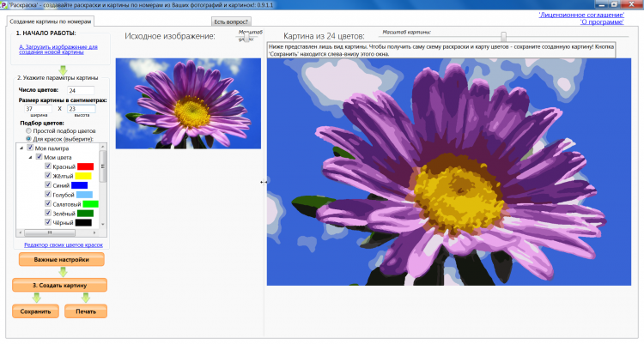This screenshot has width=644, height=344.
Task: Click the 'Сохранить' button
Action: click(36, 311)
